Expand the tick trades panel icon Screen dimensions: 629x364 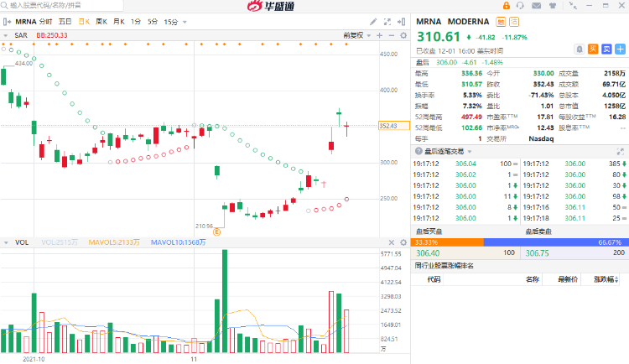click(620, 151)
